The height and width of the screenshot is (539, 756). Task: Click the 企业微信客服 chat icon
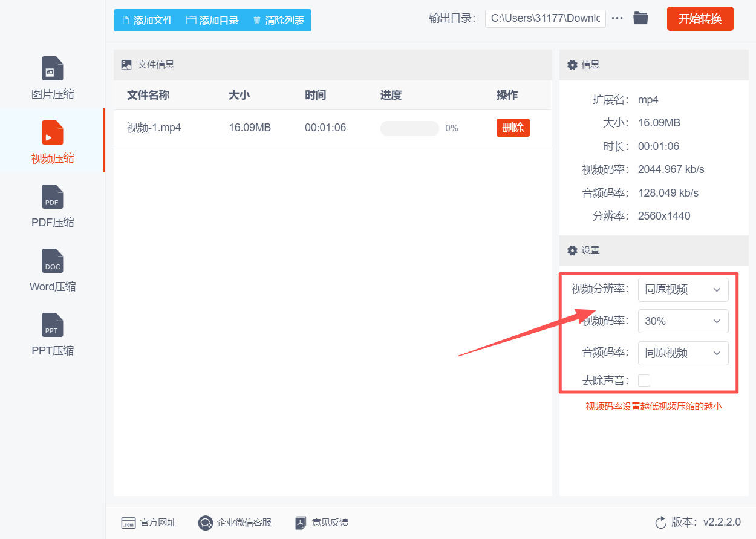click(206, 523)
